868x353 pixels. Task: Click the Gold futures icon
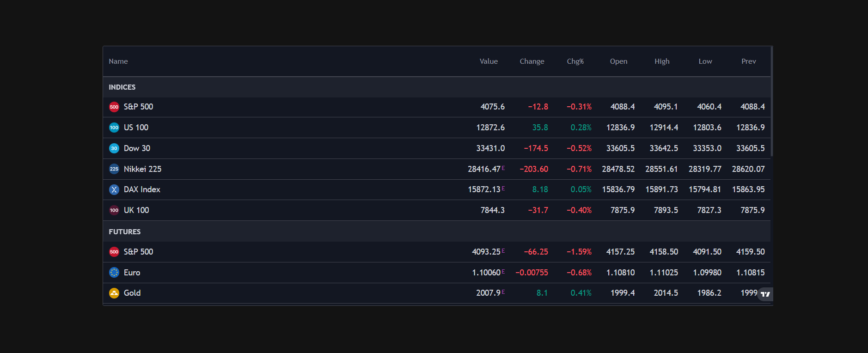pos(114,293)
